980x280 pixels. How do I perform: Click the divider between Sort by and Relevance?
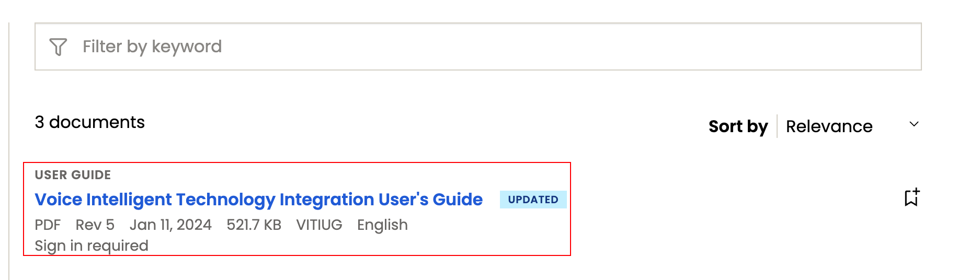pos(777,126)
